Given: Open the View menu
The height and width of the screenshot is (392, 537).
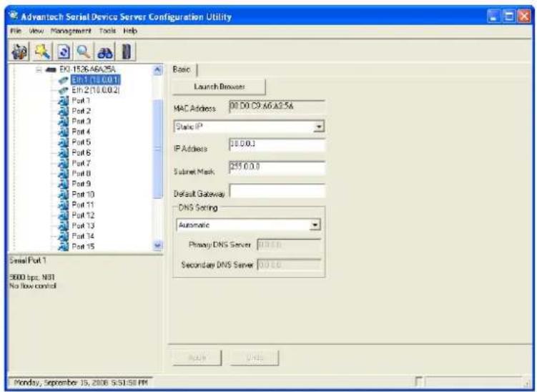Looking at the screenshot, I should coord(36,31).
